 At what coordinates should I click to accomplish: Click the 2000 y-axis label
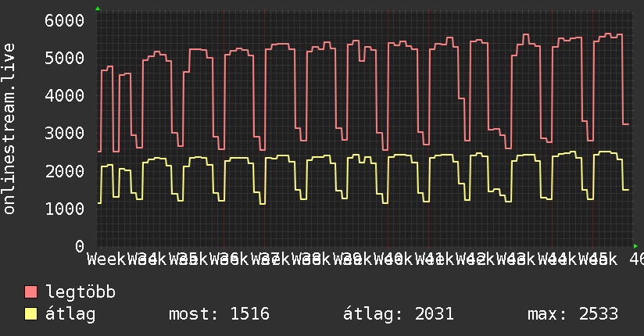(65, 171)
